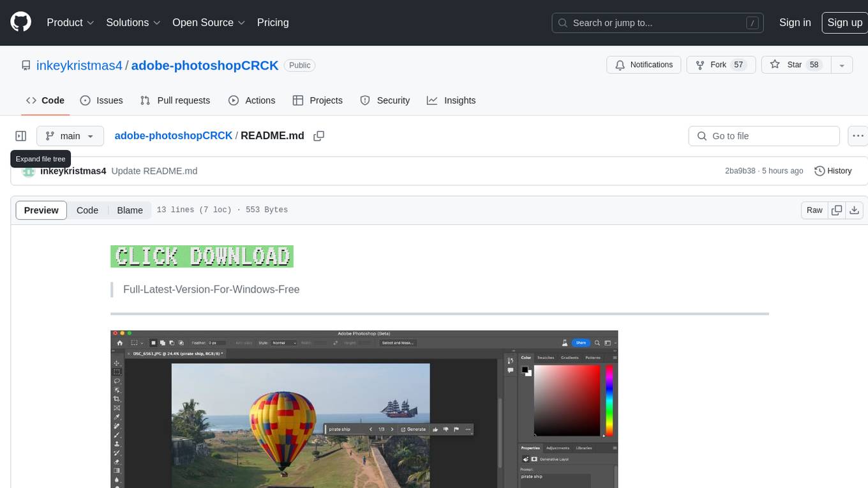The height and width of the screenshot is (488, 868).
Task: Click the GitHub logo icon
Action: pyautogui.click(x=21, y=22)
